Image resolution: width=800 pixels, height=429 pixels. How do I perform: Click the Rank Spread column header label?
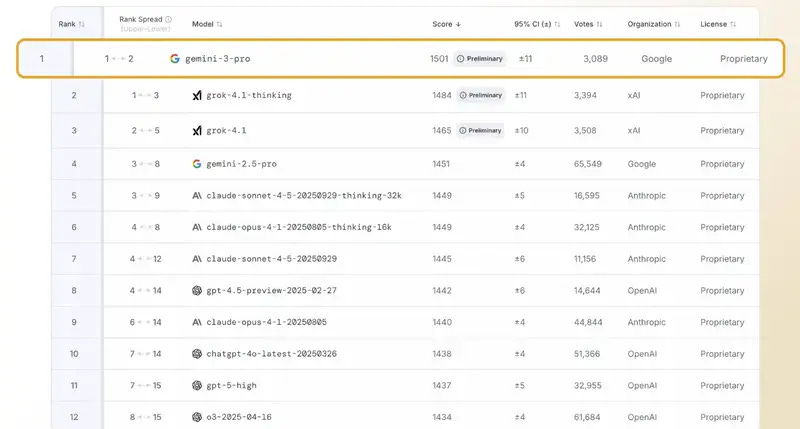point(141,19)
